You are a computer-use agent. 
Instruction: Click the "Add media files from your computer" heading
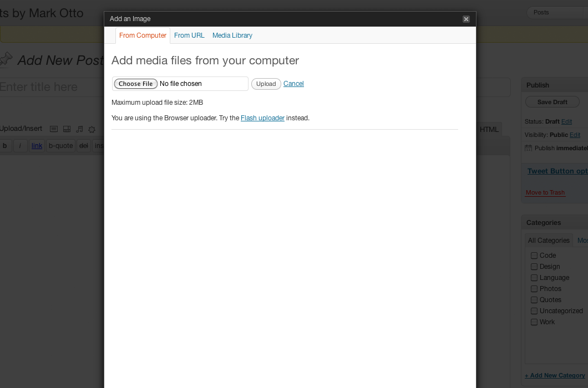(205, 60)
